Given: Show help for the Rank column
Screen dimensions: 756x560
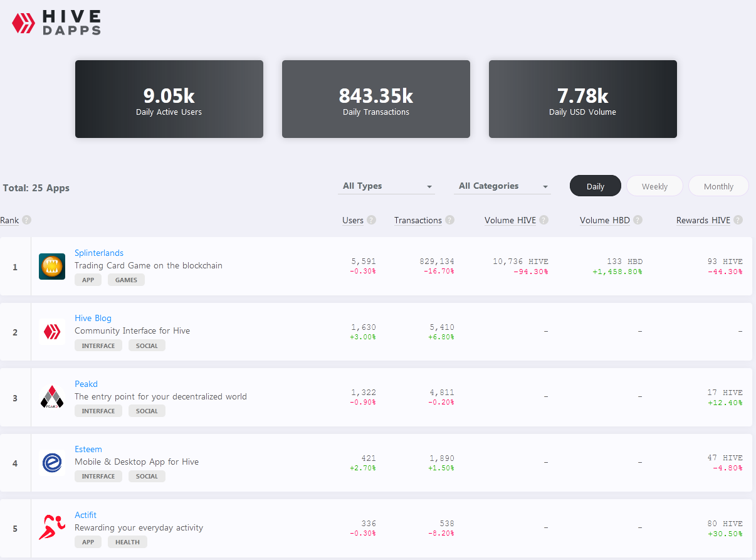Looking at the screenshot, I should point(26,220).
